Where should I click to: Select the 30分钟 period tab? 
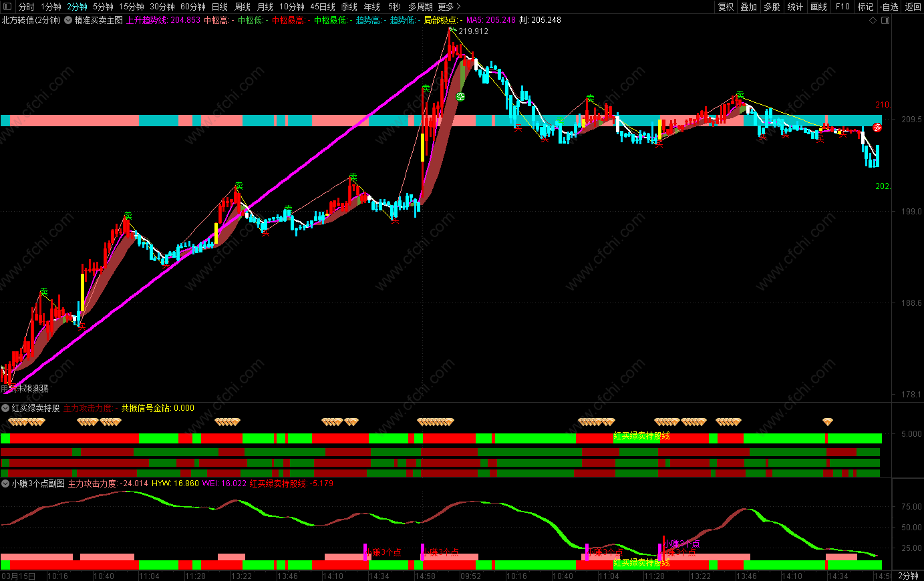[x=162, y=7]
